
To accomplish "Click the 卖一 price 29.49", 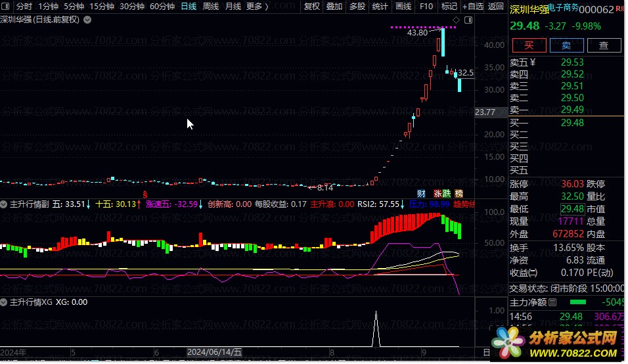I will (x=572, y=110).
